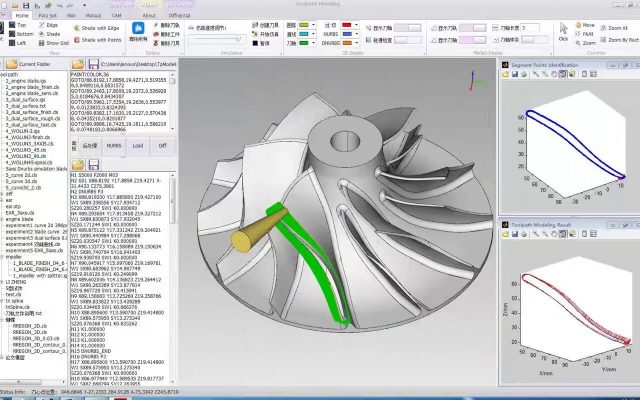Viewport: 640px width, 400px height.
Task: Click the Load button
Action: tap(138, 146)
